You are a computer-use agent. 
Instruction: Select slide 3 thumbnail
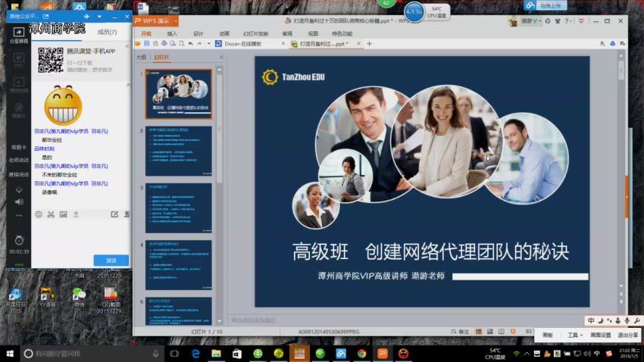[179, 208]
